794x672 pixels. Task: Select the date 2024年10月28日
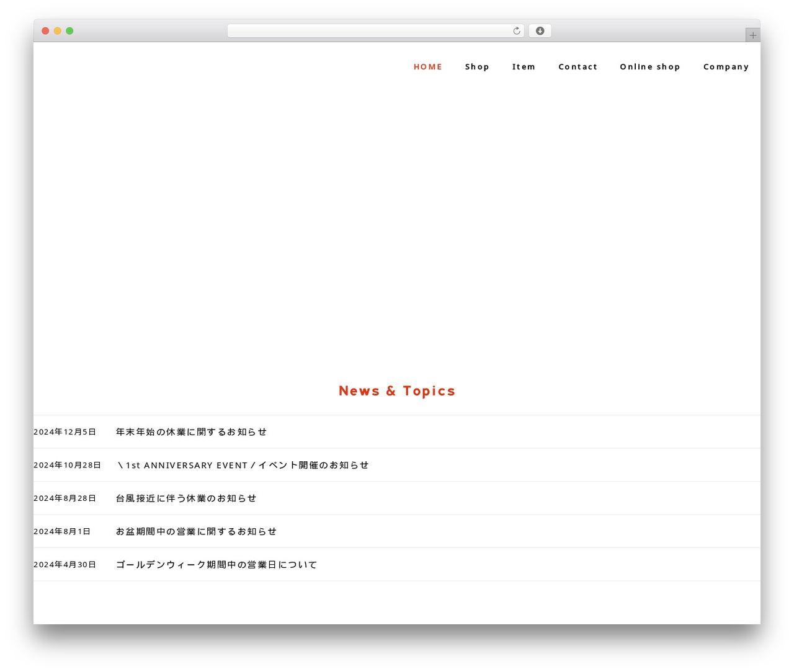pyautogui.click(x=67, y=465)
